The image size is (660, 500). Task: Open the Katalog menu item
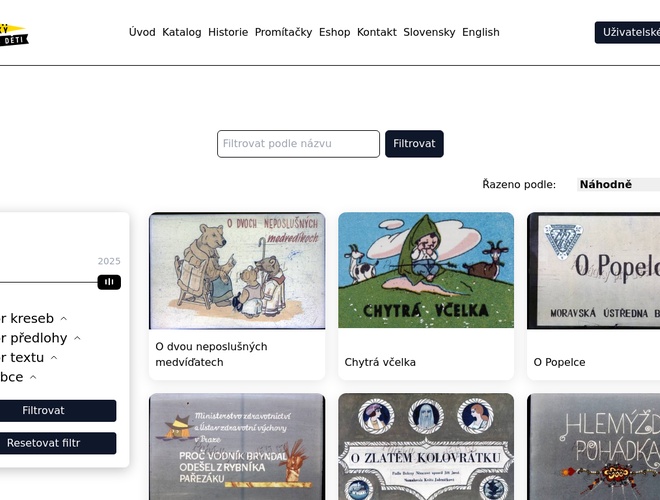point(182,32)
